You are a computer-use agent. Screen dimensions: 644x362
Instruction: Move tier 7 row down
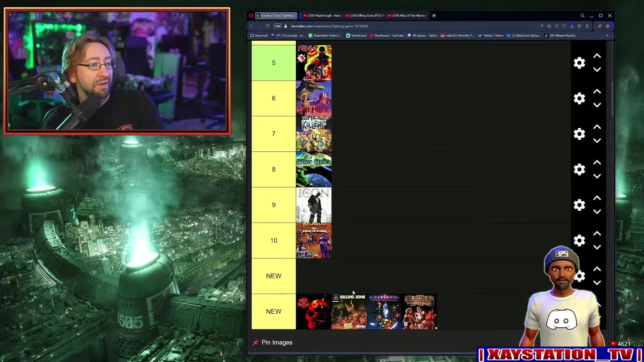(x=597, y=141)
